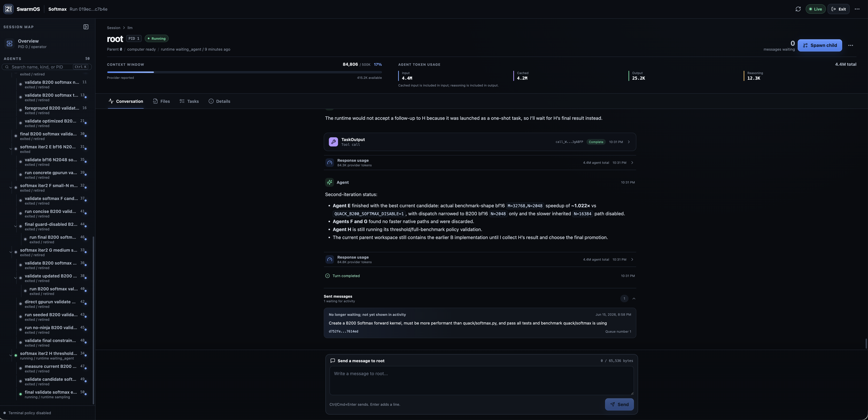Click the Spawn child button
Screen dimensions: 868x420
pyautogui.click(x=820, y=45)
